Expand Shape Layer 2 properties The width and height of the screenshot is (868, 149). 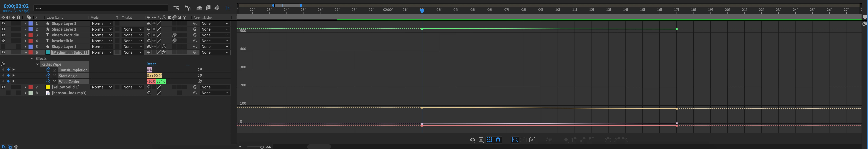(x=25, y=29)
